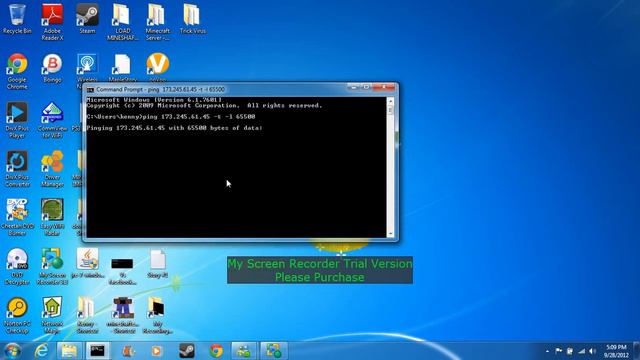This screenshot has width=640, height=360.
Task: Open the network signal tray icon
Action: click(581, 351)
